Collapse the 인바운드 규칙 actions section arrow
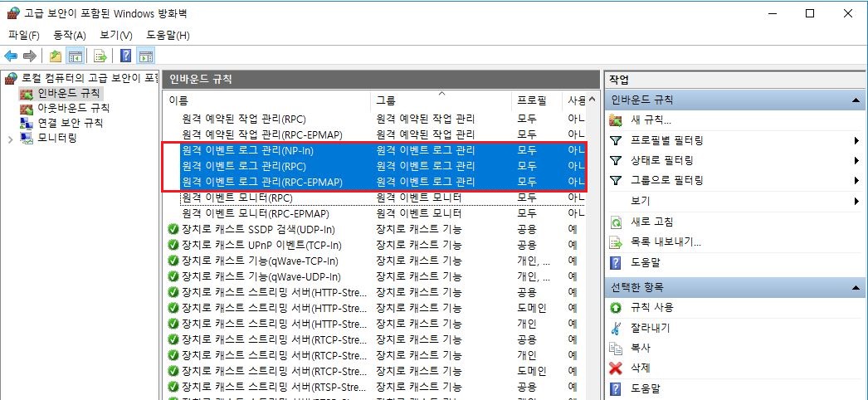Screen dimensions: 868x400 pyautogui.click(x=856, y=100)
